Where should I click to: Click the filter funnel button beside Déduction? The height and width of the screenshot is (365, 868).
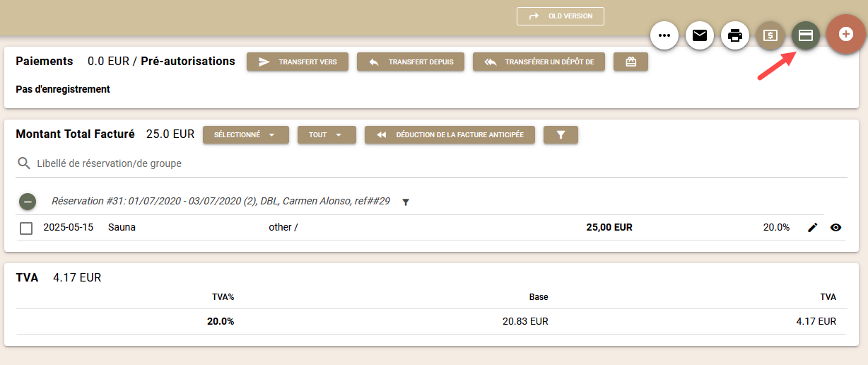pos(561,134)
